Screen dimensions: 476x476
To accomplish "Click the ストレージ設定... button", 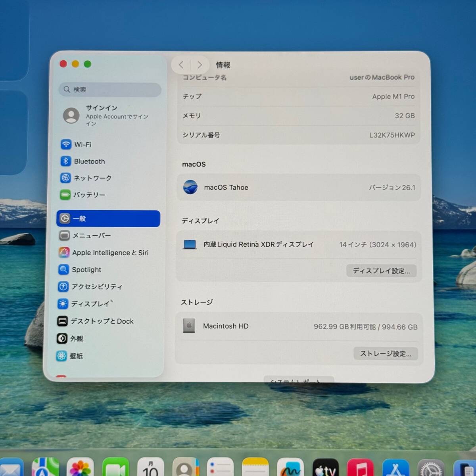I will pos(386,353).
